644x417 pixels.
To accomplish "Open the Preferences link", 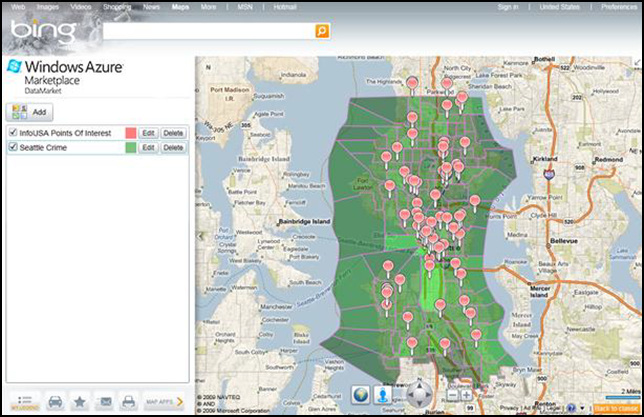I will click(619, 7).
